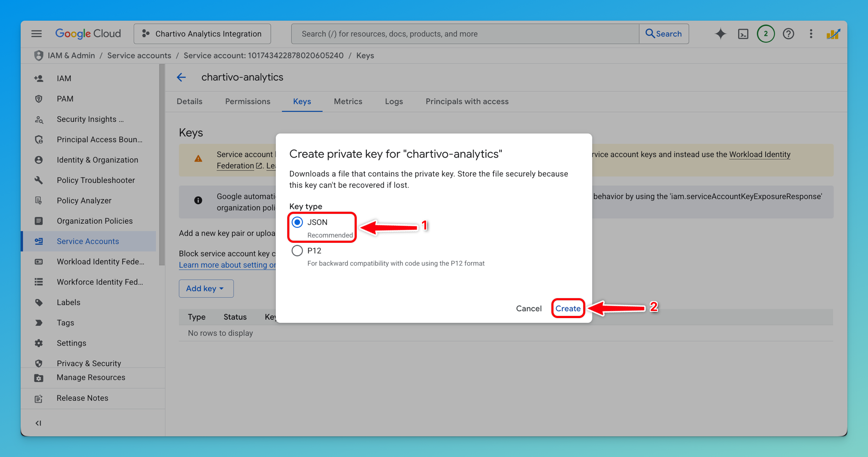This screenshot has height=457, width=868.
Task: Open the help menu
Action: click(x=788, y=33)
